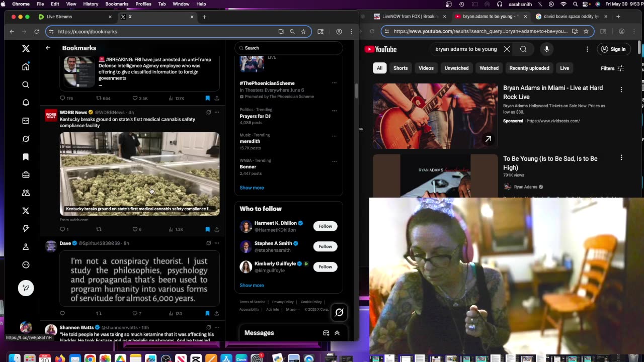The image size is (644, 362).
Task: Like the WDRB News post
Action: point(136,229)
